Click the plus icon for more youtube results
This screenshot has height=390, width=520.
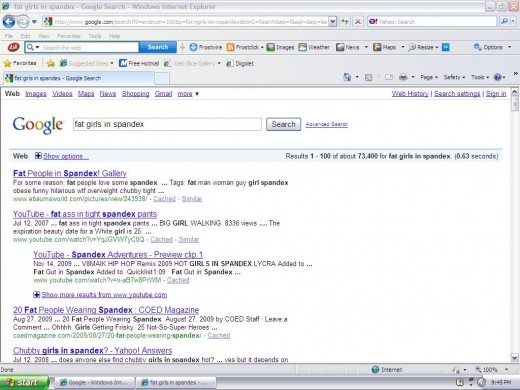(37, 294)
